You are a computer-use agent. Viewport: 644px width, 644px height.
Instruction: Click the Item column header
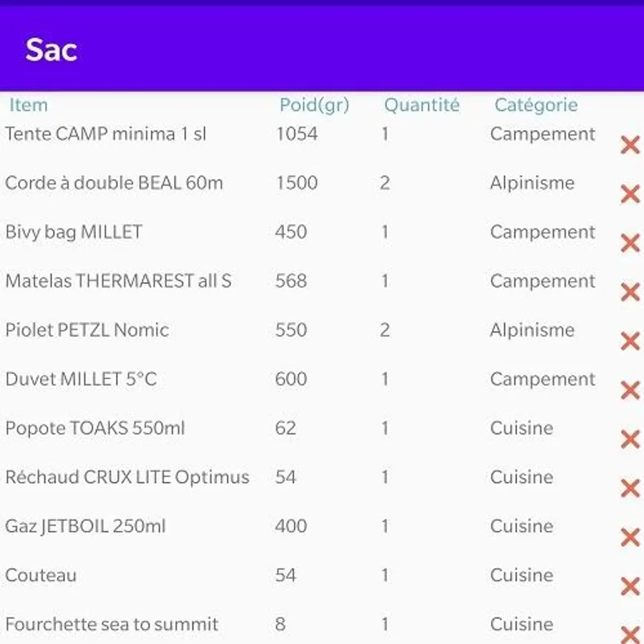click(x=29, y=105)
